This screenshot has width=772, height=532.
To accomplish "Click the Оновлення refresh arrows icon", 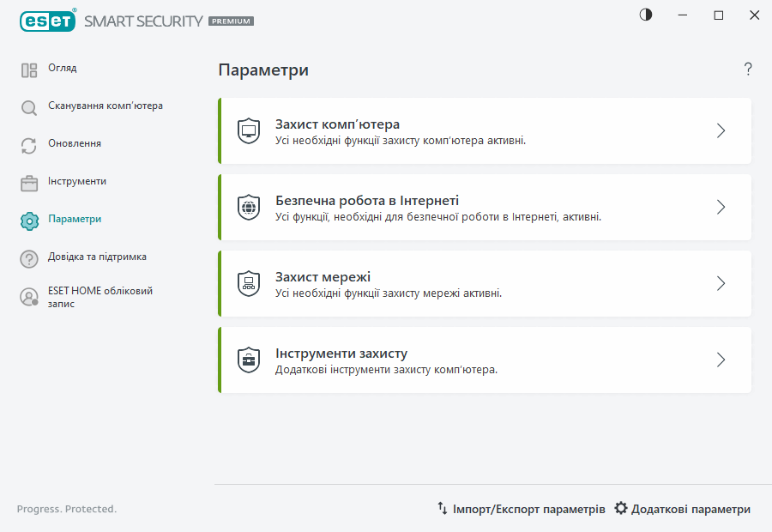I will tap(28, 144).
